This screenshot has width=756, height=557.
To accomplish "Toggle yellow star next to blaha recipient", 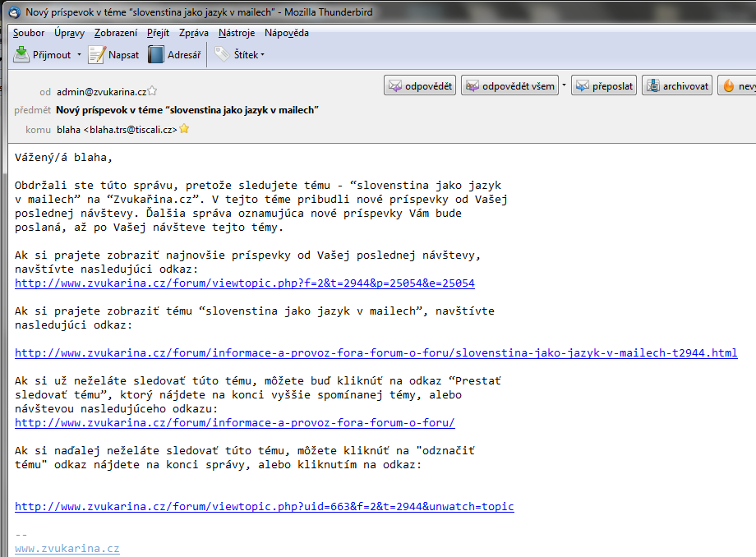I will click(184, 129).
